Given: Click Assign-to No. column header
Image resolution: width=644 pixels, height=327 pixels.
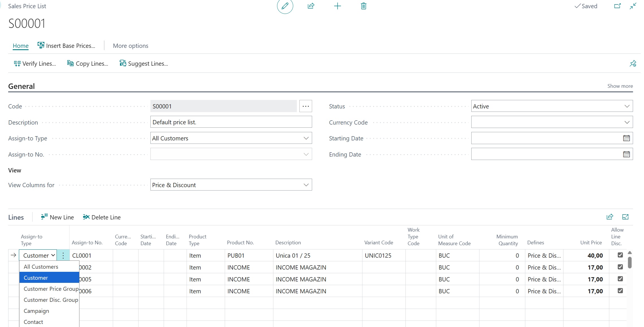Looking at the screenshot, I should coord(87,242).
